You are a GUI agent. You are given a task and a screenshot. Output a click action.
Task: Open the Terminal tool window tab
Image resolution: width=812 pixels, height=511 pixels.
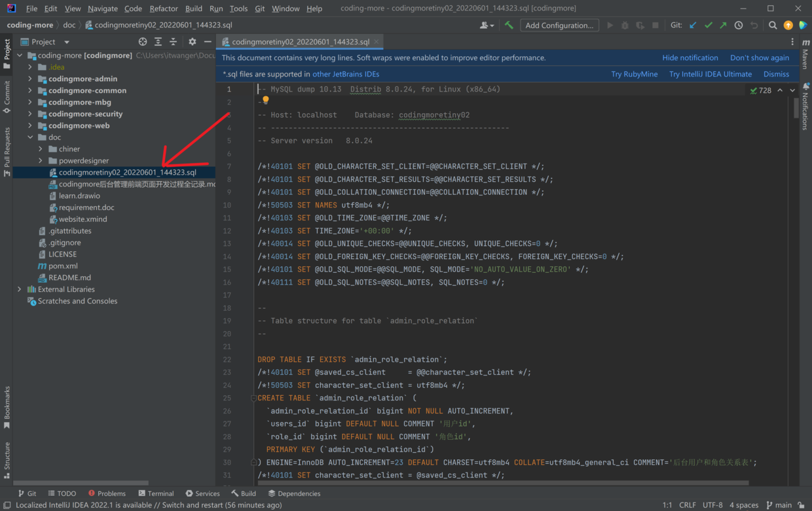pyautogui.click(x=156, y=493)
